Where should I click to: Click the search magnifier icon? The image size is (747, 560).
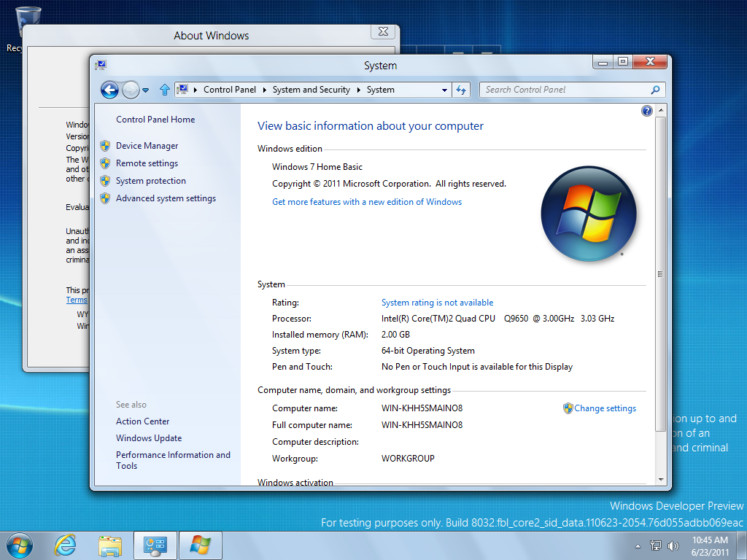(x=655, y=90)
